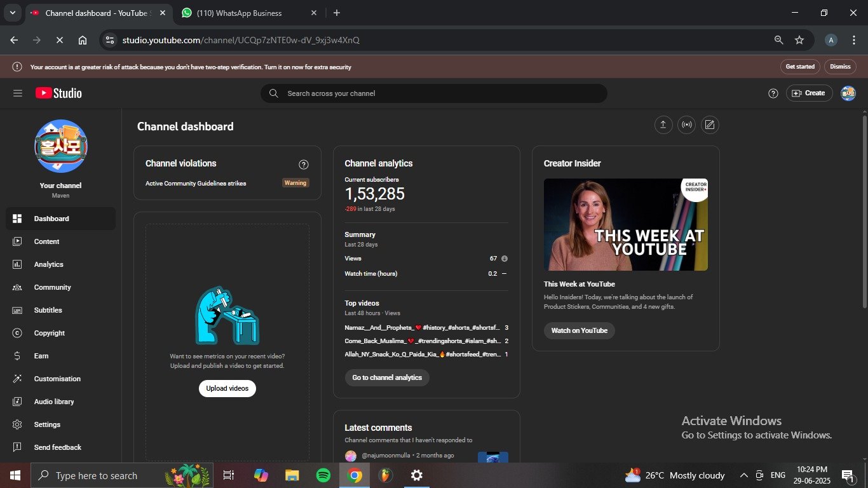Open the tab search dropdown arrow

click(12, 13)
